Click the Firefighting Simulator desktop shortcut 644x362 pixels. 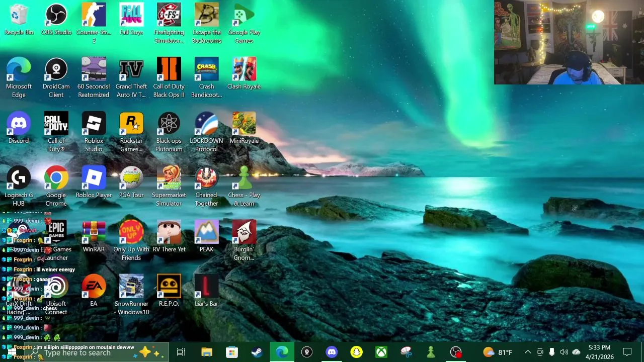click(169, 24)
